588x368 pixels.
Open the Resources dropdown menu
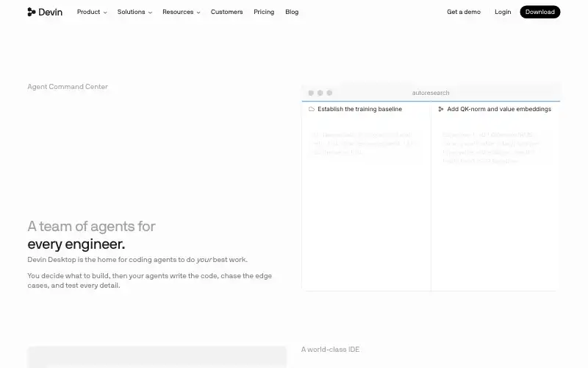181,12
